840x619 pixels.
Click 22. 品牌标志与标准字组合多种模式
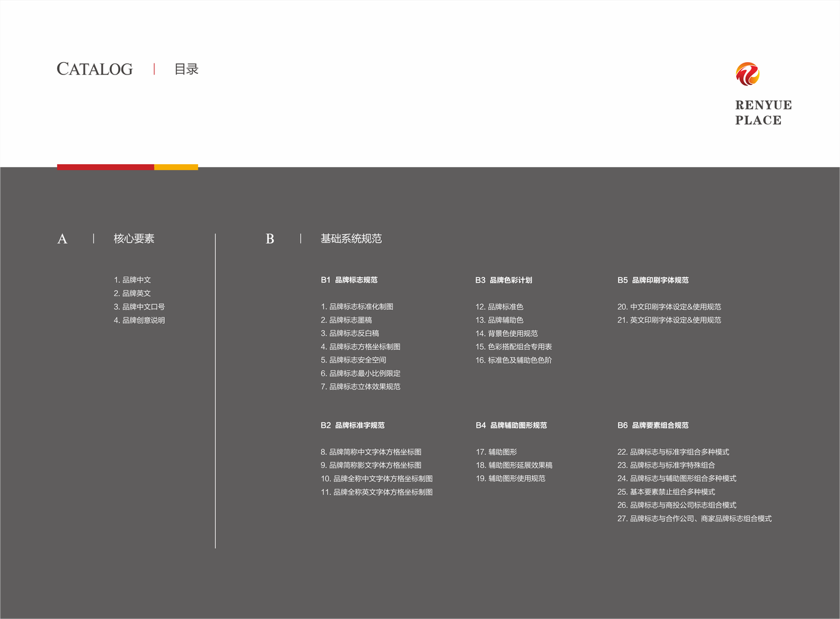[673, 452]
